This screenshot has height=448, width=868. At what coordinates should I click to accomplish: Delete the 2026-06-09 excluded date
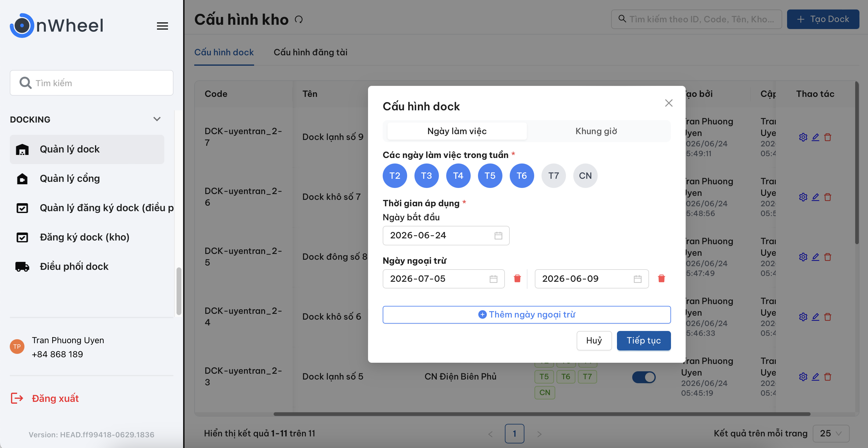662,278
